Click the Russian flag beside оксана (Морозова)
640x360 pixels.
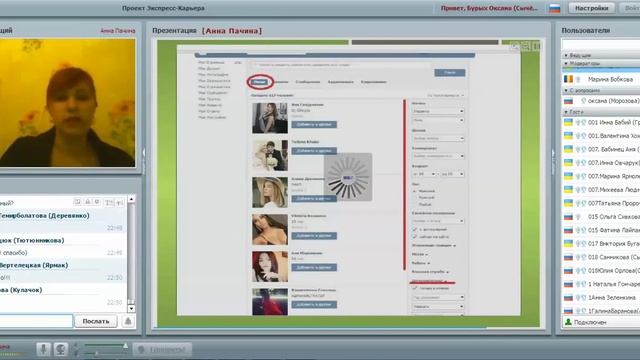coord(568,100)
